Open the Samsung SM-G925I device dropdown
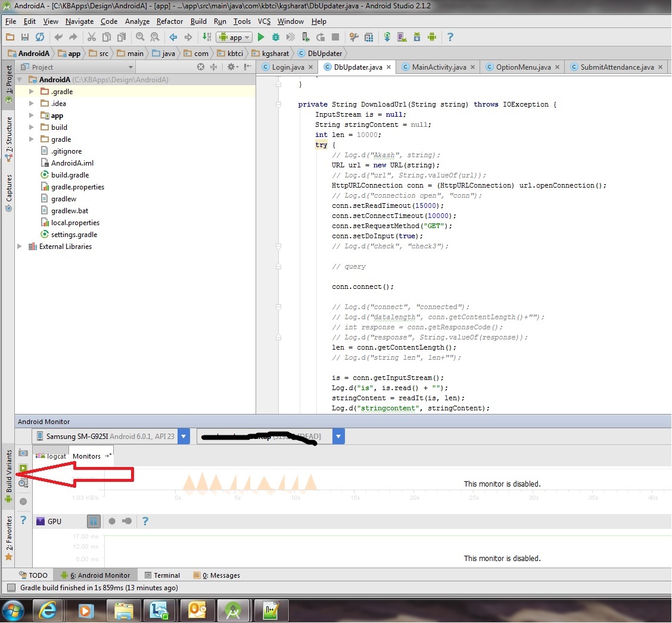 pyautogui.click(x=183, y=436)
